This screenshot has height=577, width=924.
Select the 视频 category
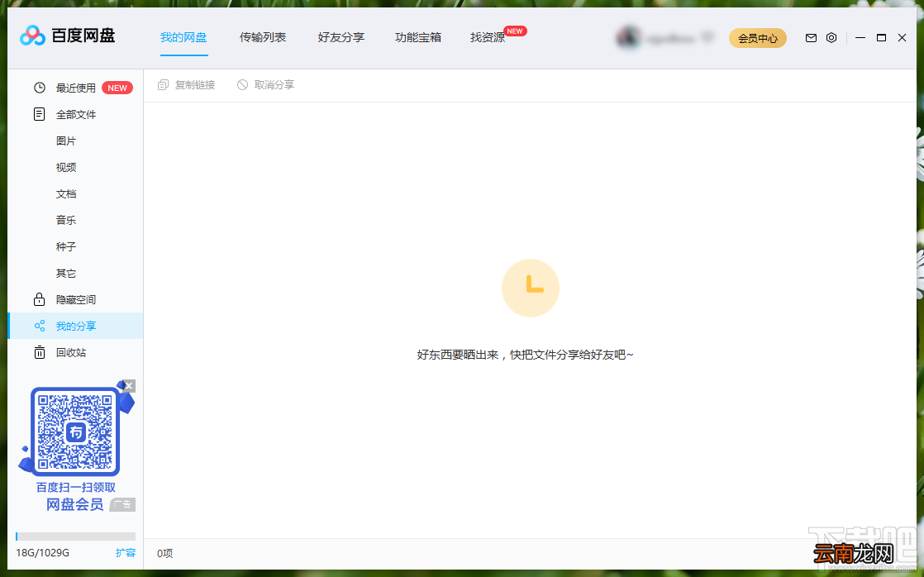pyautogui.click(x=66, y=167)
